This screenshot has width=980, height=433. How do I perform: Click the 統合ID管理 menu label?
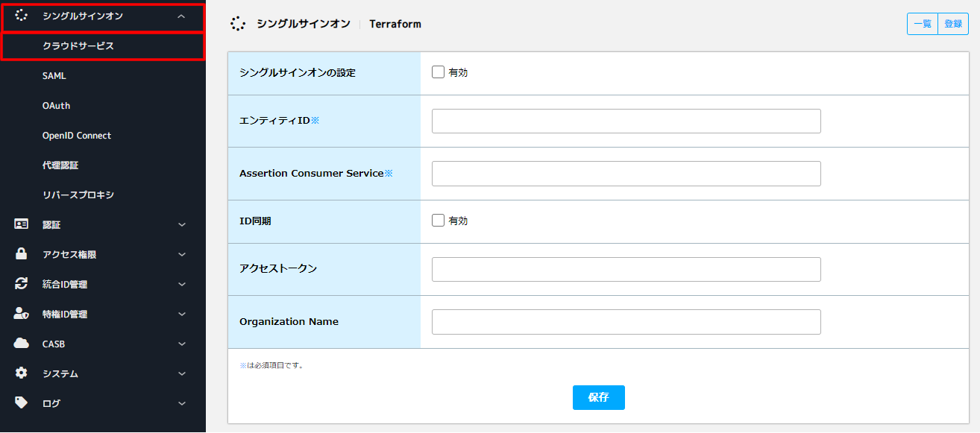(x=65, y=284)
